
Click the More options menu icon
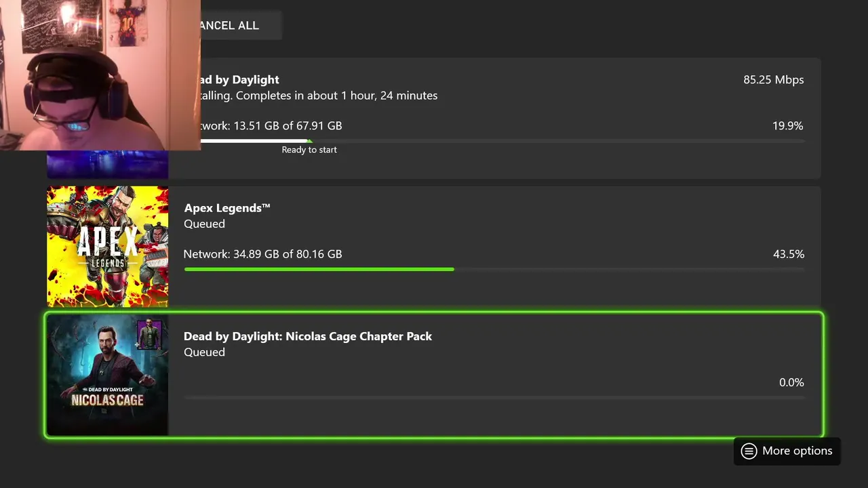point(749,451)
